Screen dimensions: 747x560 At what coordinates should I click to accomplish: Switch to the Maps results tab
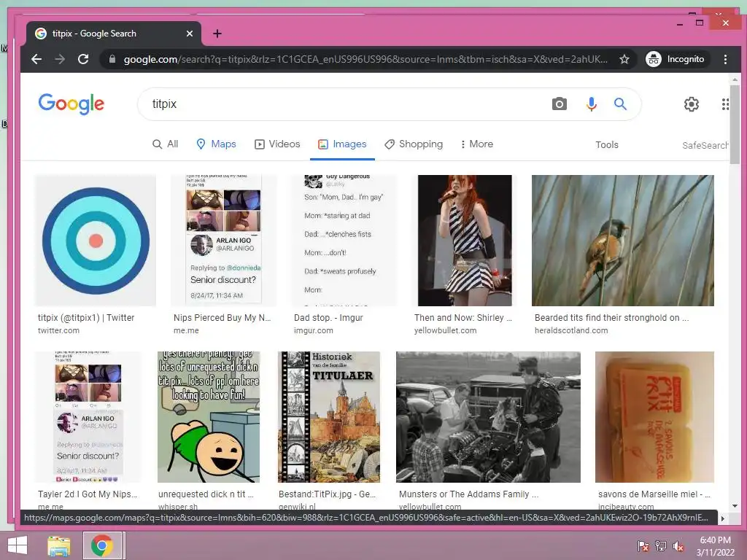[x=216, y=144]
